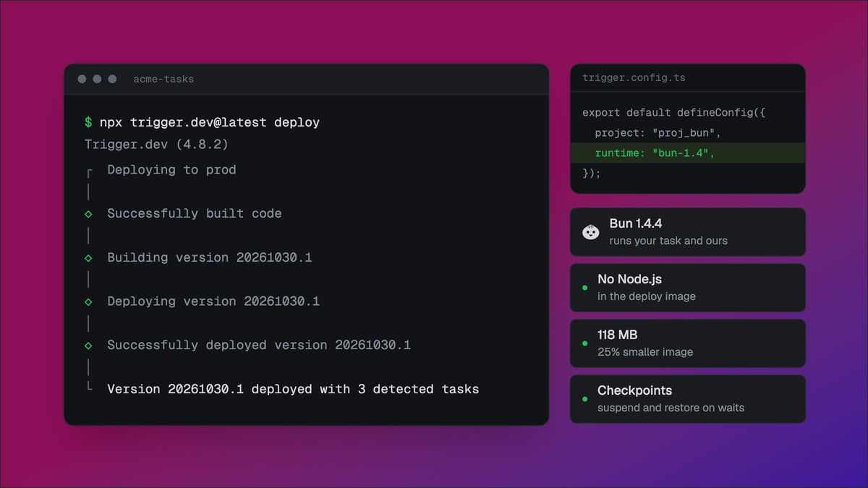This screenshot has width=868, height=488.
Task: Click the "118 MB" card heading
Action: pyautogui.click(x=618, y=335)
